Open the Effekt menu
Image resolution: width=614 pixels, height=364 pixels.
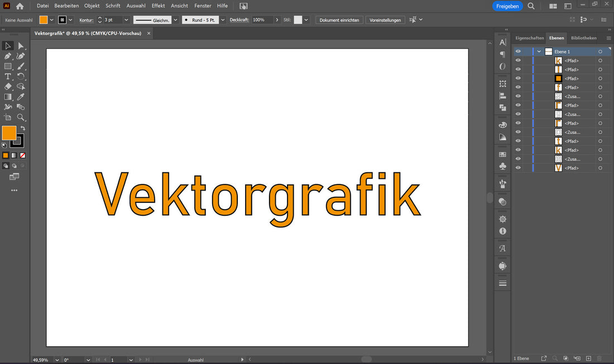coord(158,6)
